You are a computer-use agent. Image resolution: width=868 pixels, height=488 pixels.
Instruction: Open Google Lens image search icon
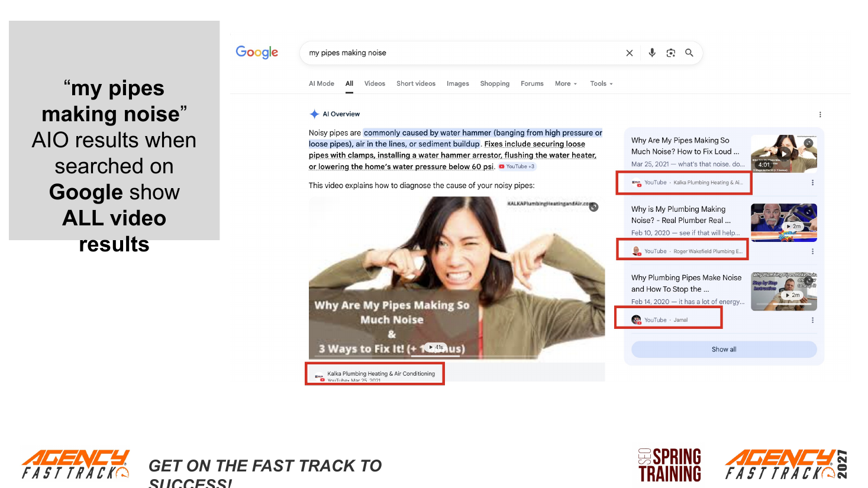[671, 53]
